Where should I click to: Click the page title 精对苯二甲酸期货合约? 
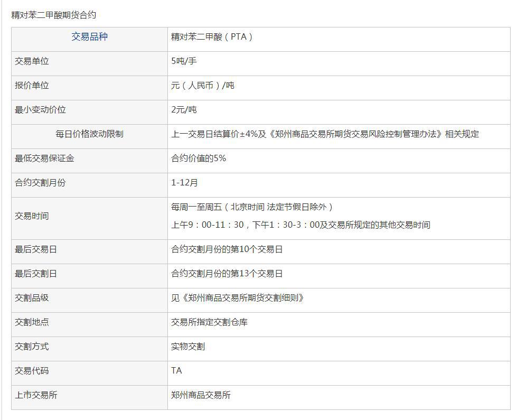point(54,15)
